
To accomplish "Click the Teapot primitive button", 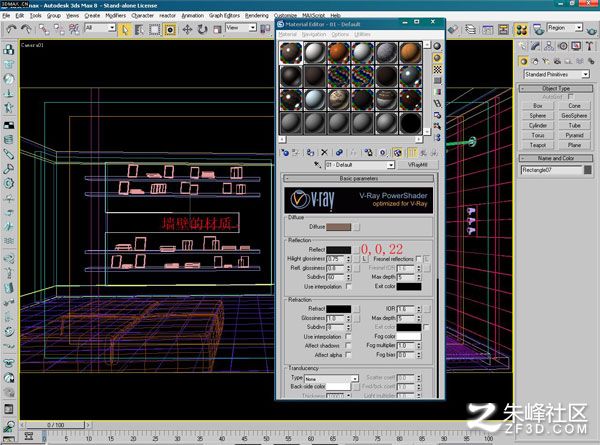I will pos(538,145).
